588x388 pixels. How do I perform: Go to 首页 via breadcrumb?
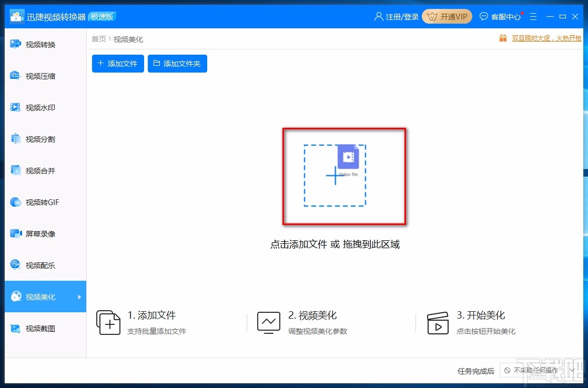(x=98, y=38)
